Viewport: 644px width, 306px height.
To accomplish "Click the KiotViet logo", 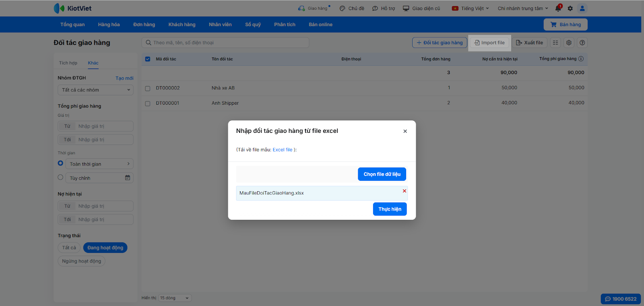I will tap(72, 8).
